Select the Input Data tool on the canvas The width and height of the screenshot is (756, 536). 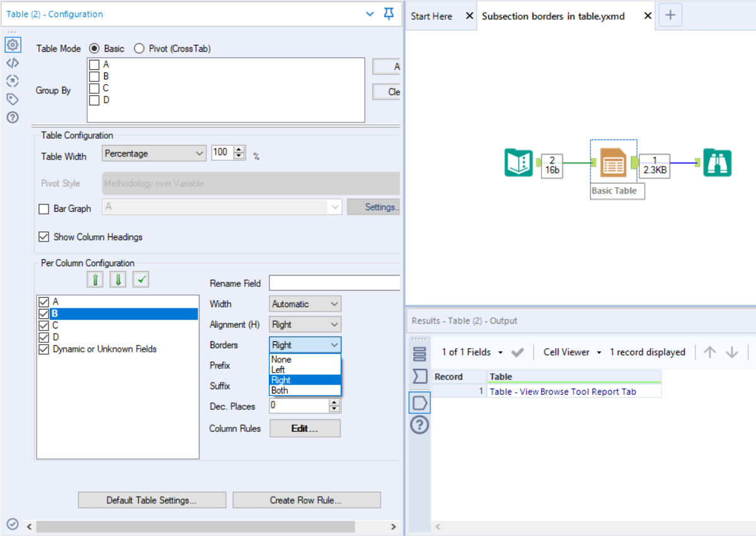click(x=518, y=163)
